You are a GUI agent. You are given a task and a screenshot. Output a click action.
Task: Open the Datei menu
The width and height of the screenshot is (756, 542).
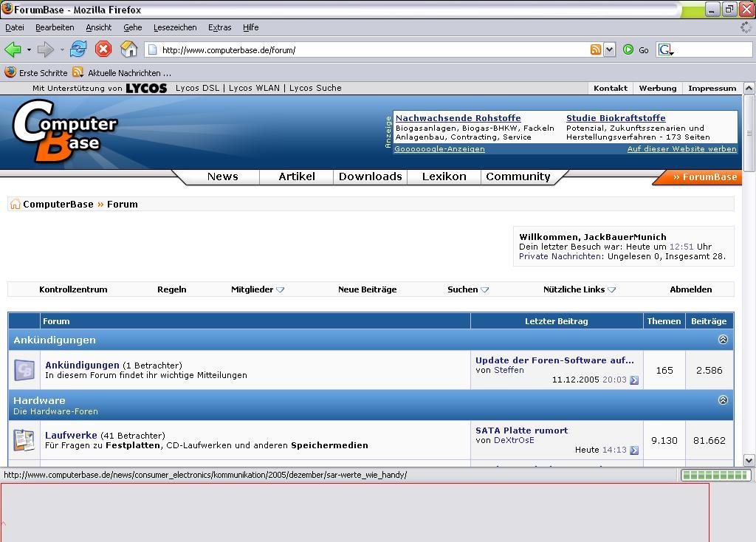coord(15,27)
